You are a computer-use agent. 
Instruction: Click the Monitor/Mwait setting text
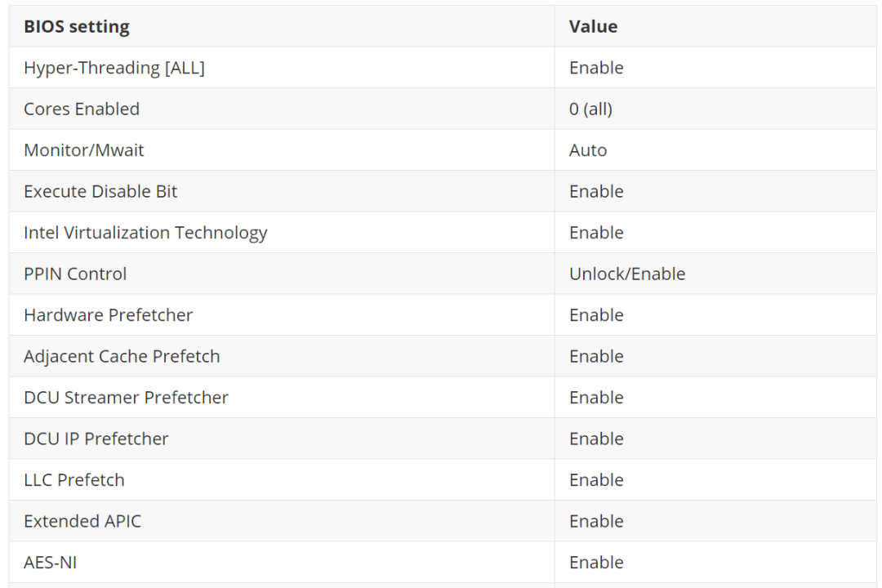pos(84,150)
